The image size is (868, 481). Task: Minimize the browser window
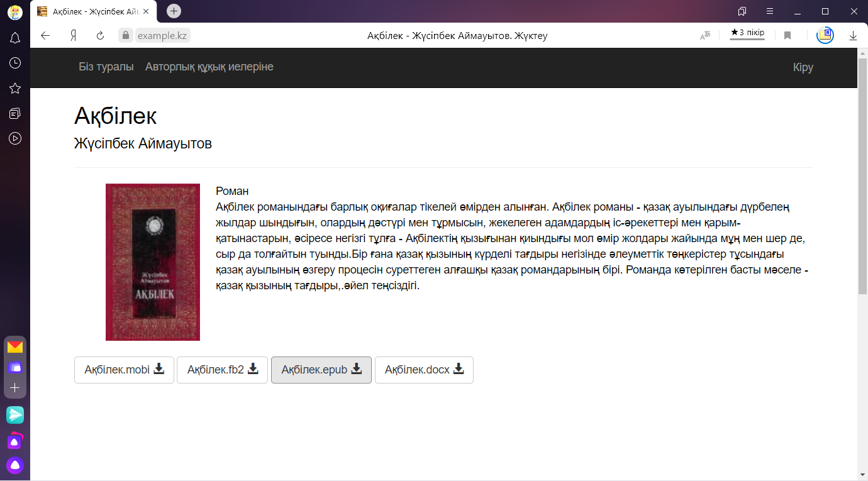click(x=798, y=11)
